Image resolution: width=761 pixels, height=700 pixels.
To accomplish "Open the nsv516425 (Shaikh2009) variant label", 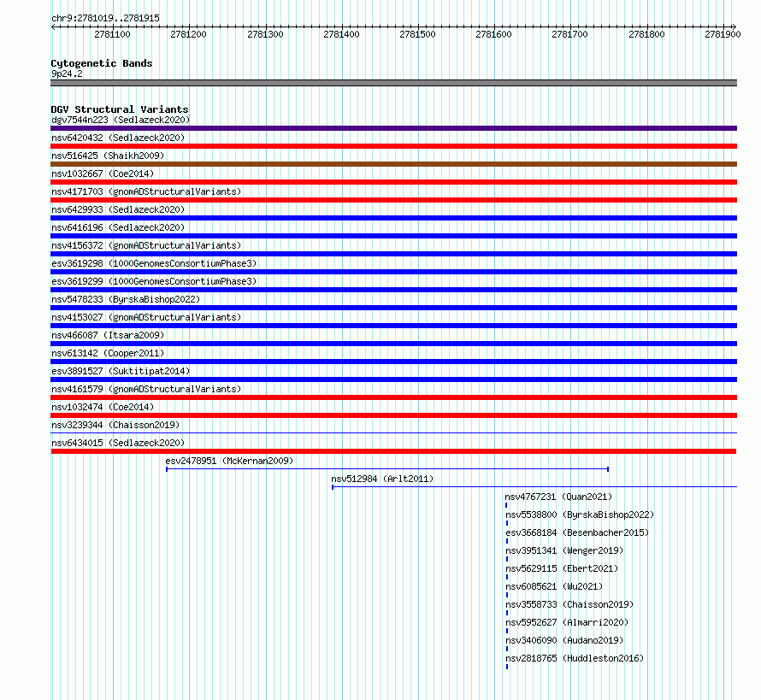I will pyautogui.click(x=109, y=156).
